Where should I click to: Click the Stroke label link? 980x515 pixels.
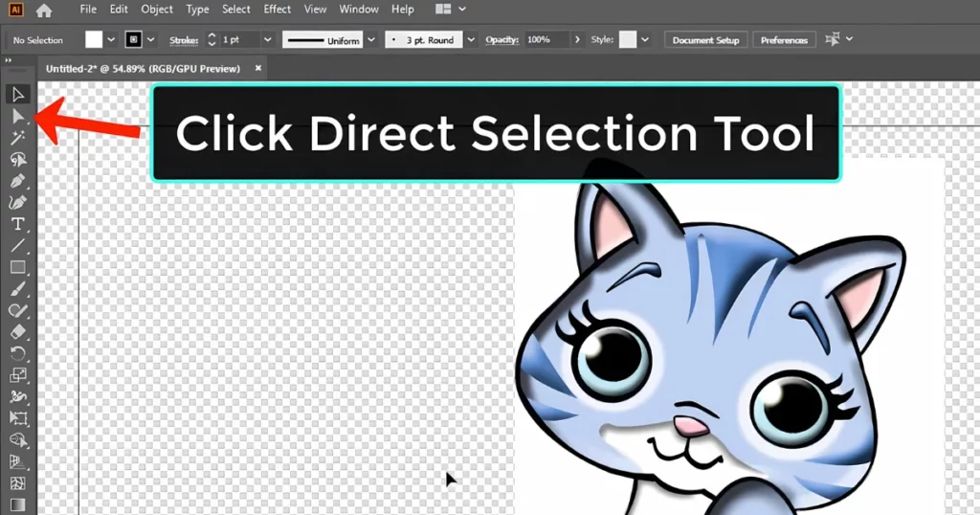[184, 40]
